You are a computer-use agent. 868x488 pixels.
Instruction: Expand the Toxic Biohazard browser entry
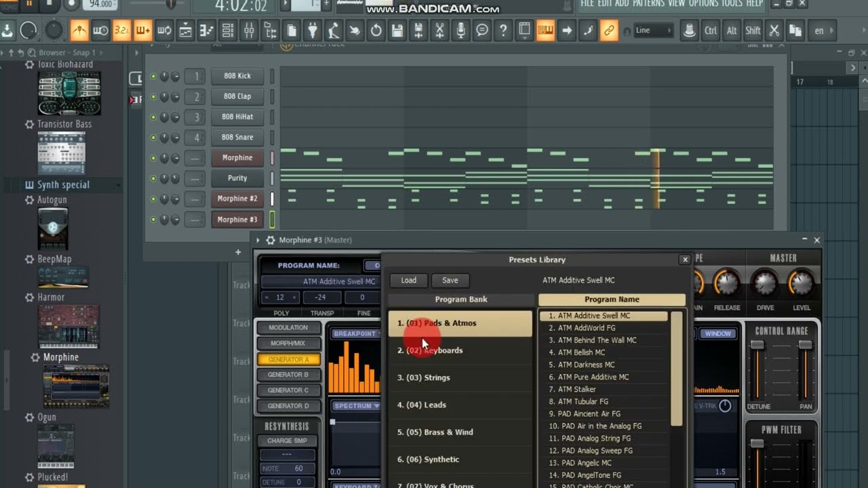coord(64,64)
